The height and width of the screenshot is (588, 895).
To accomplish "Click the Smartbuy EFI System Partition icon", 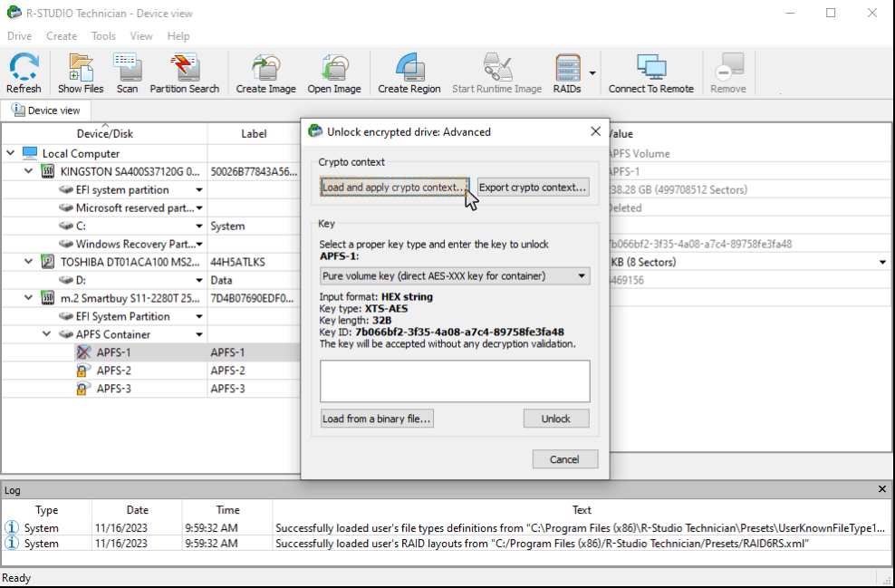I will click(66, 316).
